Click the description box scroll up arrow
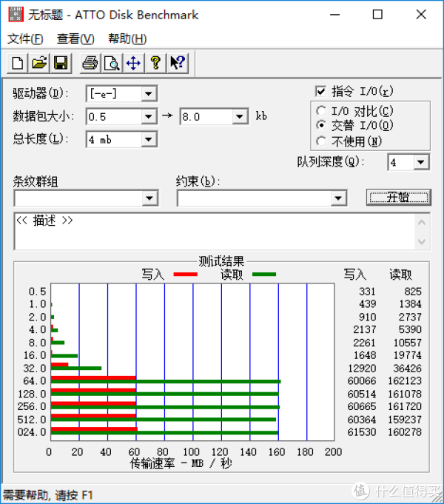444x504 pixels. (422, 223)
